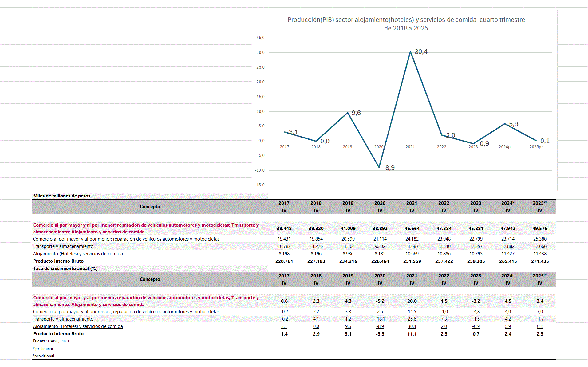Screen dimensions: 588x367
Task: Click the -18,1 Transporte growth rate cell
Action: (380, 319)
